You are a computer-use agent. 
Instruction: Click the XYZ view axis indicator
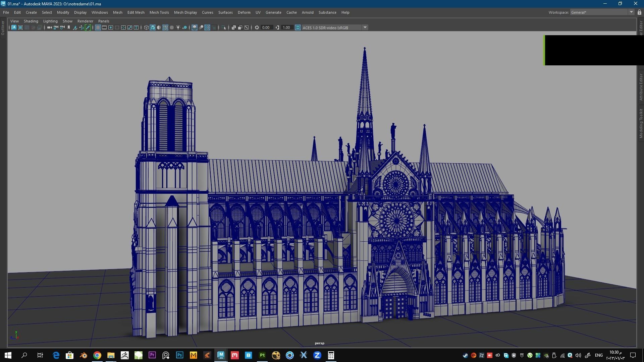(14, 335)
